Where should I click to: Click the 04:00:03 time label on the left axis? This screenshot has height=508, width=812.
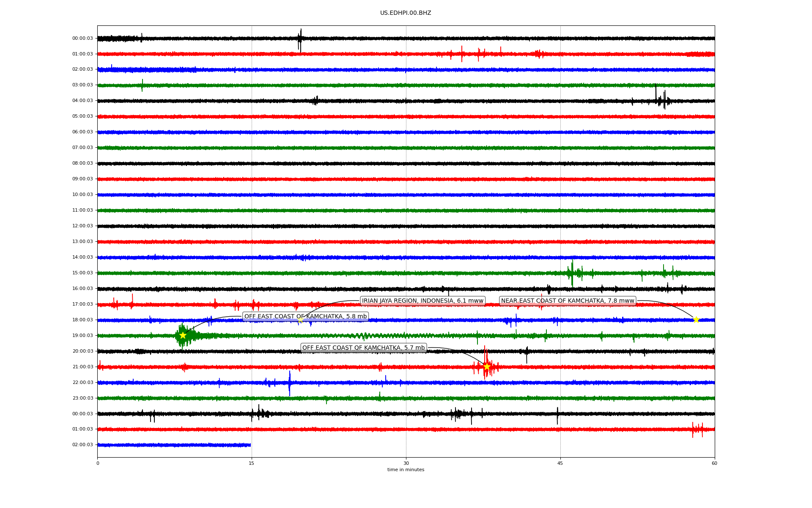82,101
